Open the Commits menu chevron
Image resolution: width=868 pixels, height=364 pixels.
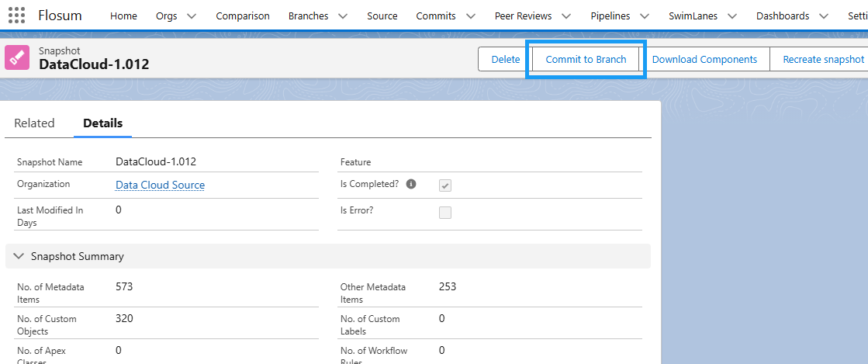click(471, 16)
